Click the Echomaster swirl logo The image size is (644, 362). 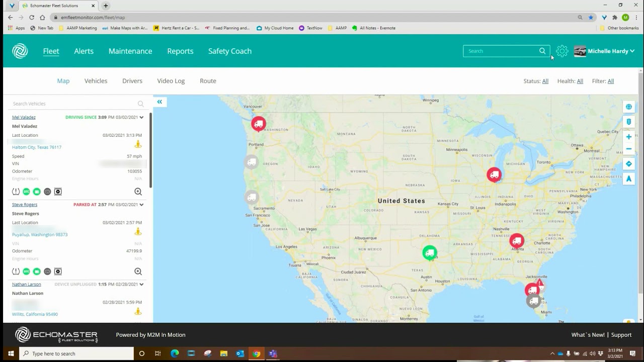click(20, 51)
